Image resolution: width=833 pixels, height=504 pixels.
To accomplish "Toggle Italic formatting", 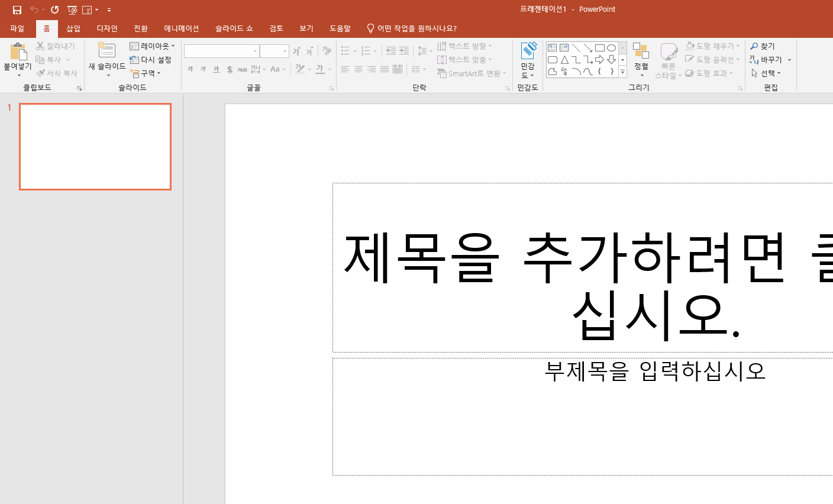I will click(203, 69).
